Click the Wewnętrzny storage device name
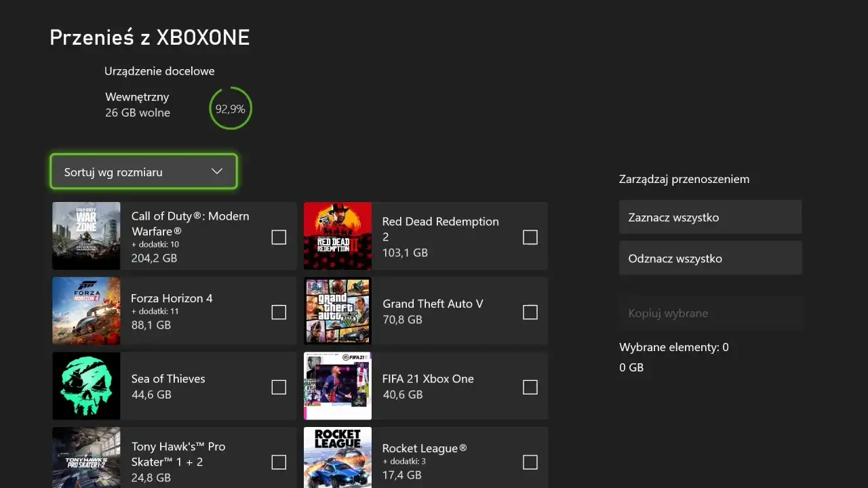The image size is (868, 488). click(137, 97)
